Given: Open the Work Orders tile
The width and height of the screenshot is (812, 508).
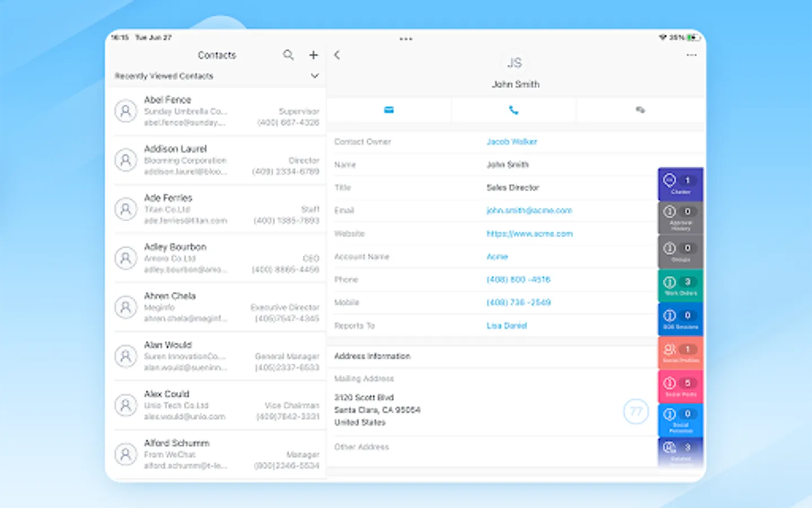Looking at the screenshot, I should tap(681, 286).
